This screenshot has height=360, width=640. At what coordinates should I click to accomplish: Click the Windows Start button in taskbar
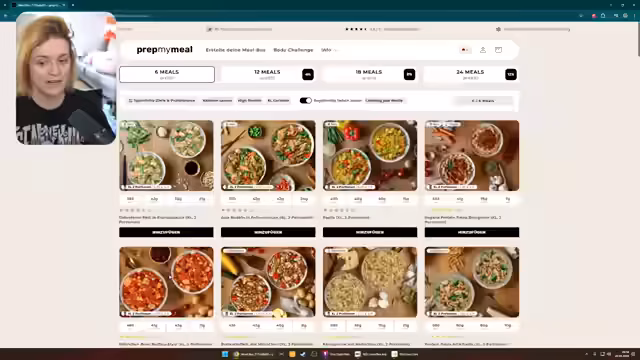coord(225,354)
